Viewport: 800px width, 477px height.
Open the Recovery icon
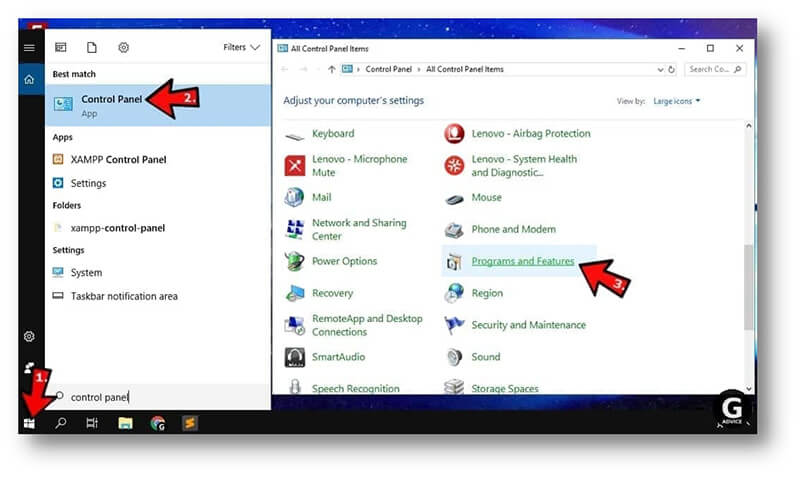point(294,293)
